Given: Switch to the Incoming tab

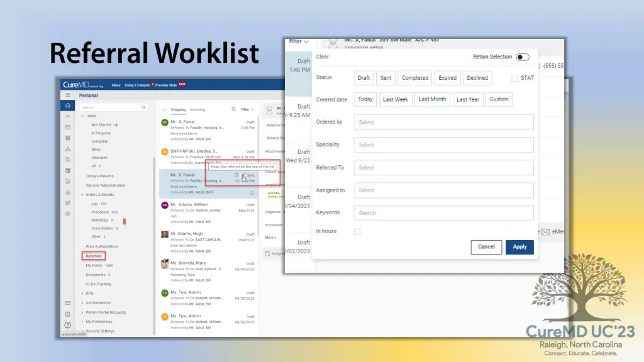Looking at the screenshot, I should coord(197,109).
